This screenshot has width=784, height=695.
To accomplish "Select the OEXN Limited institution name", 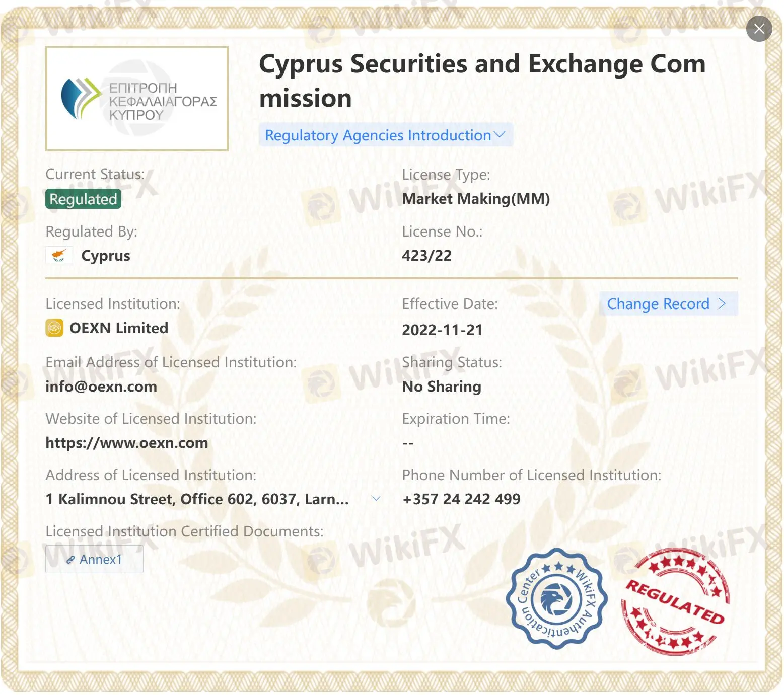I will (x=119, y=328).
